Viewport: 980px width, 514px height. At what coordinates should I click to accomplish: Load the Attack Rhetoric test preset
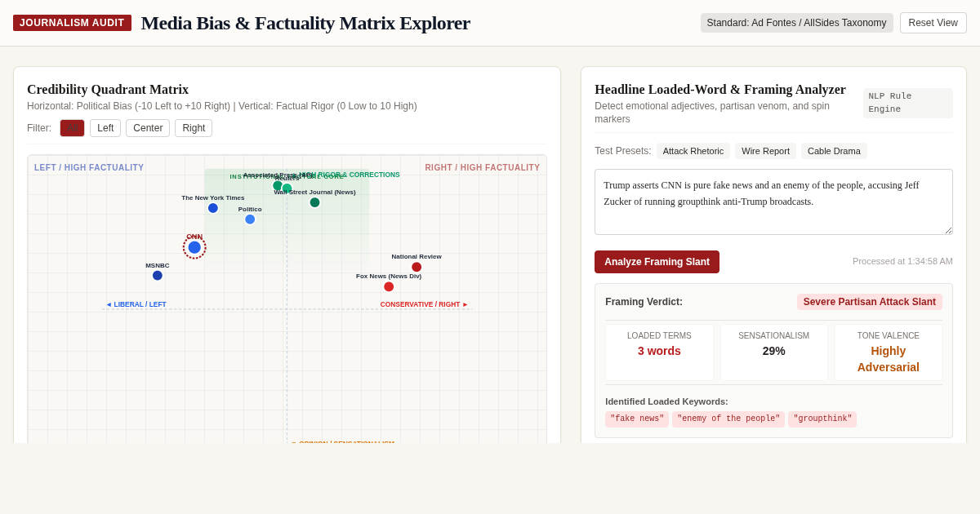[693, 151]
